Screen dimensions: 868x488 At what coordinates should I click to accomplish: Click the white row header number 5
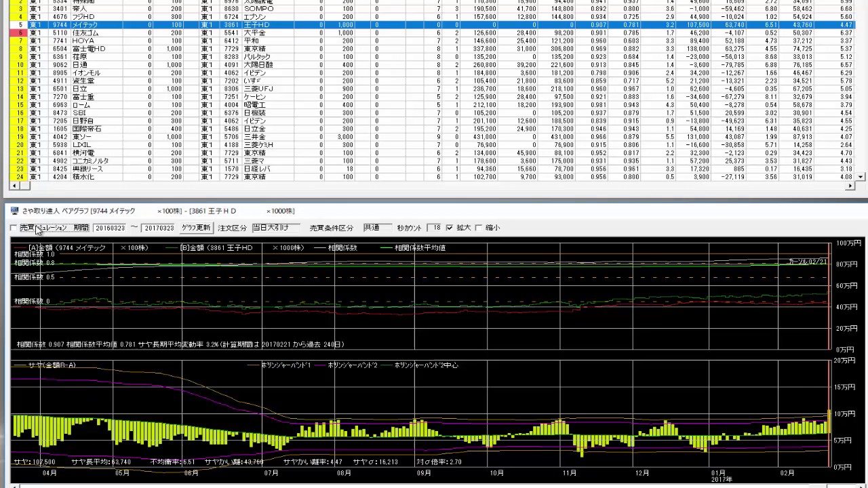(19, 25)
